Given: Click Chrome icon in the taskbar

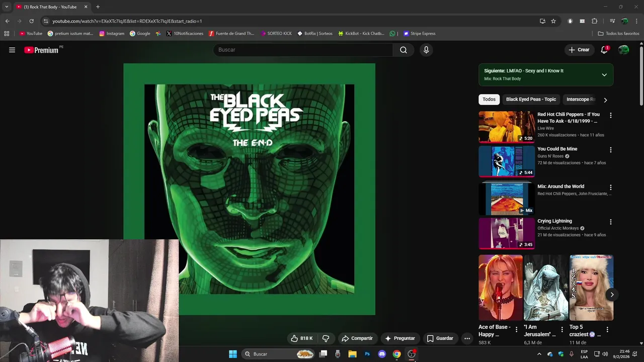Looking at the screenshot, I should click(x=396, y=354).
